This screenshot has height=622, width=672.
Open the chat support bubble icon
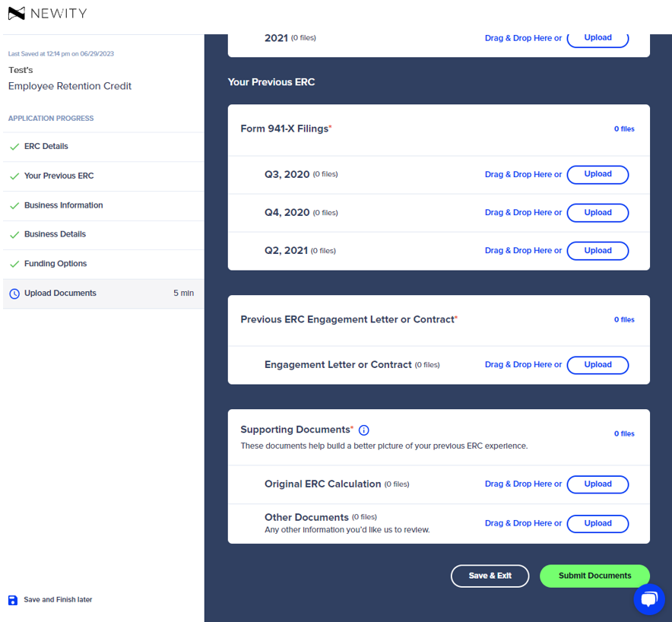649,599
